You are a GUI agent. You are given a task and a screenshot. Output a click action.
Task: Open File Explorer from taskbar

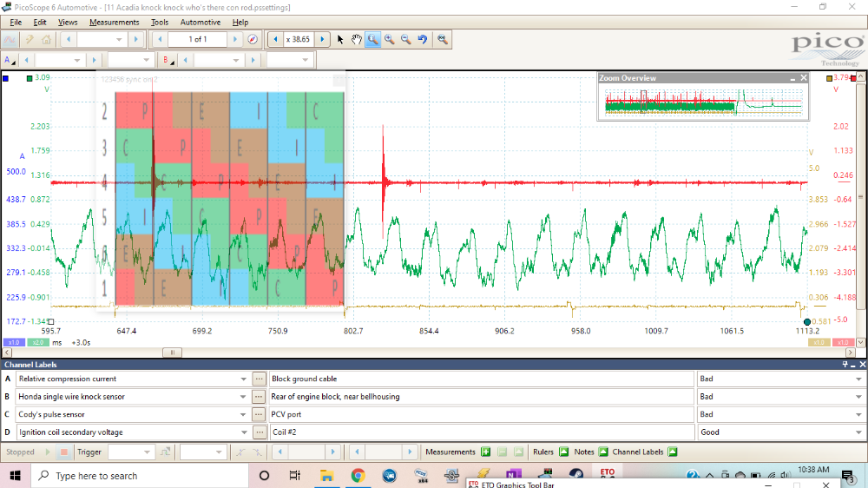[326, 476]
